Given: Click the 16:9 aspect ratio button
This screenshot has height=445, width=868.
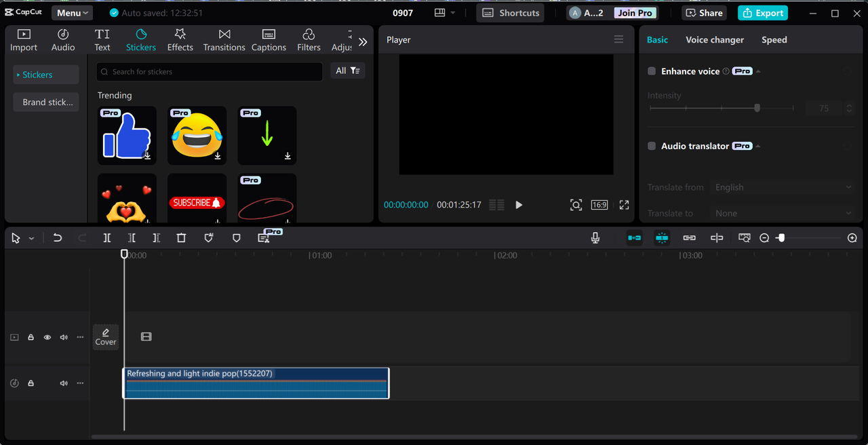Looking at the screenshot, I should point(599,205).
